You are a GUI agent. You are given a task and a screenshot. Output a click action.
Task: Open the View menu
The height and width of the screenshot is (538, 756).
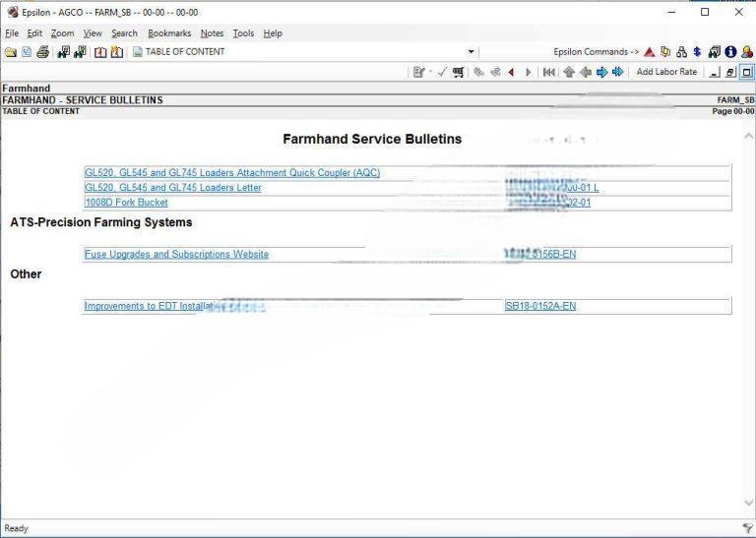93,33
